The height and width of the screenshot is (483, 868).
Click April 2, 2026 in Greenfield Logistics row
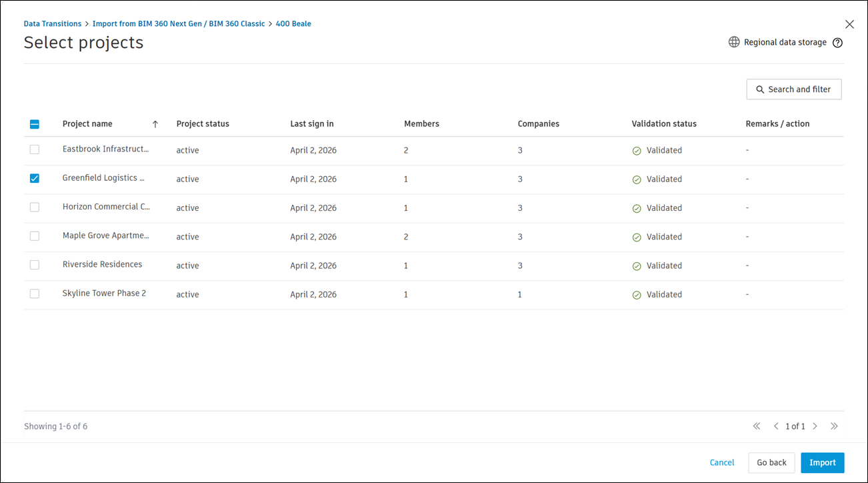pos(313,179)
